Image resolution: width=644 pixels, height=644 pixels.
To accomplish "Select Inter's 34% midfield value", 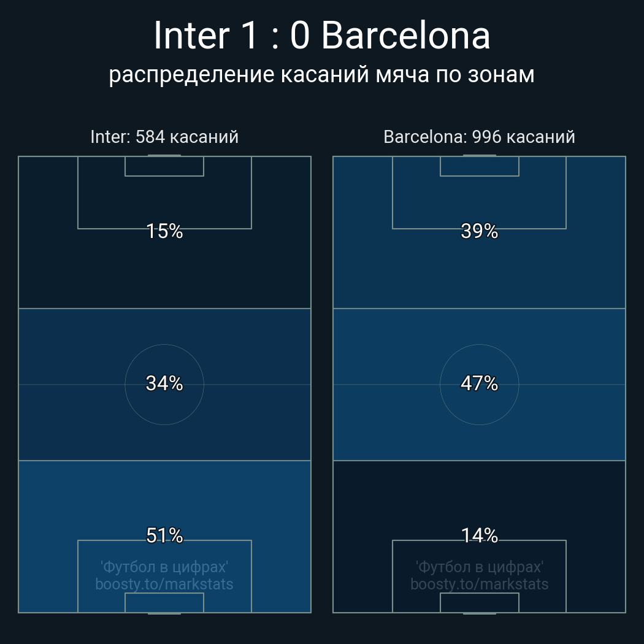I will 164,383.
